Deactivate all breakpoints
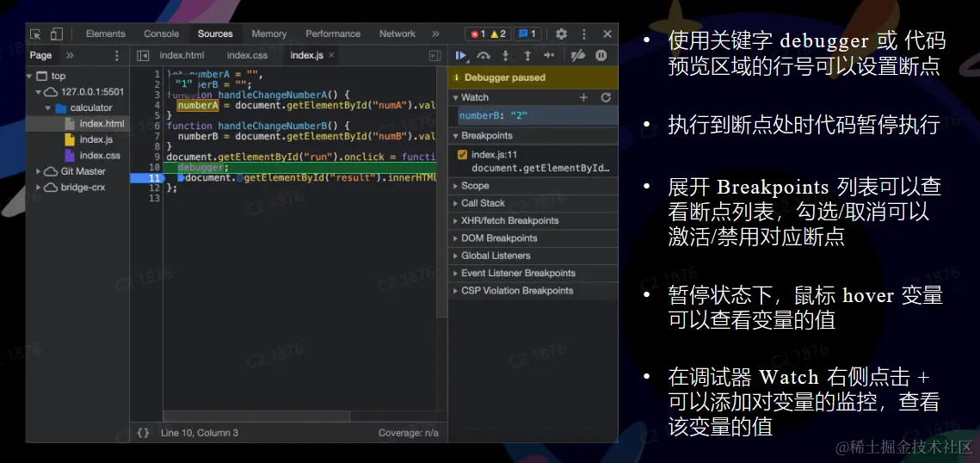Screen dimensions: 980x463 click(x=579, y=56)
